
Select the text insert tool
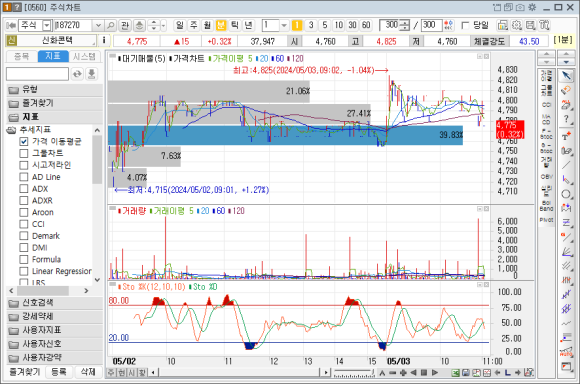click(566, 136)
